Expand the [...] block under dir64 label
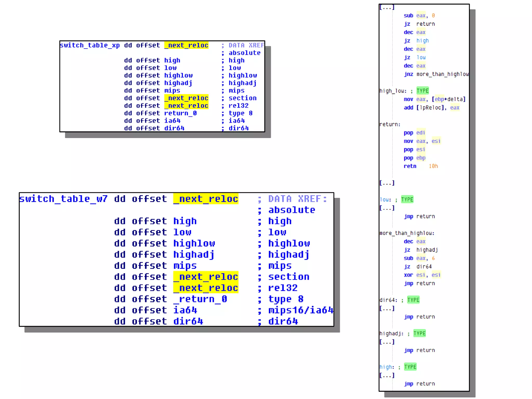The image size is (532, 399). click(x=387, y=308)
